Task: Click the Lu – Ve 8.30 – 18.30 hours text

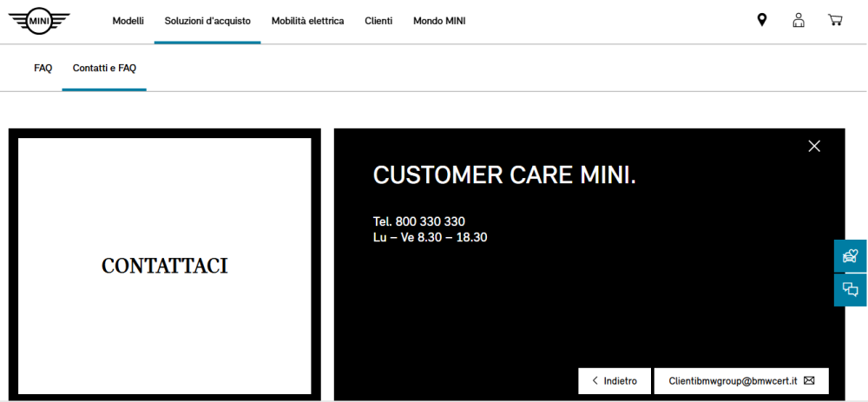Action: 431,238
